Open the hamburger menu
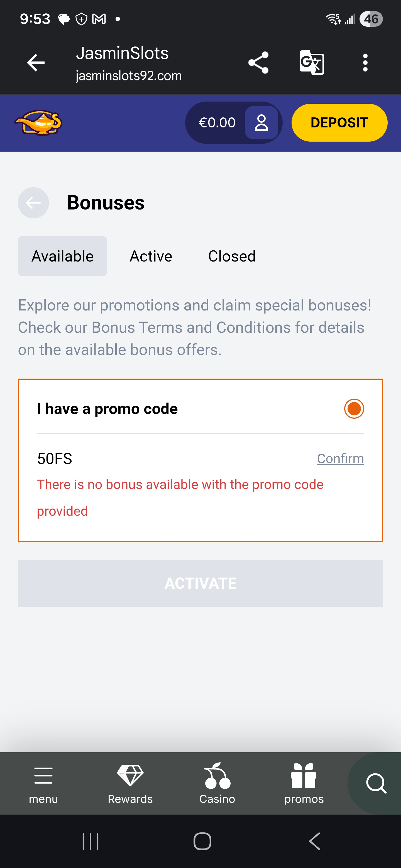 (x=43, y=782)
